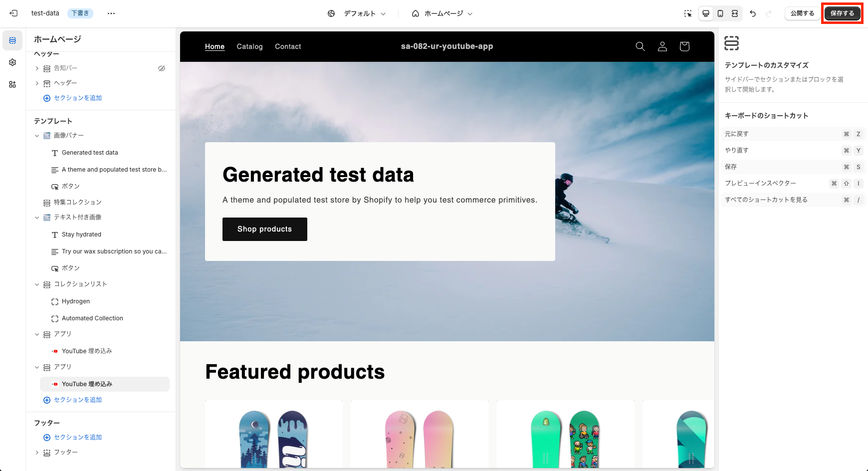This screenshot has height=471, width=868.
Task: Switch to fullscreen preview icon
Action: 735,13
